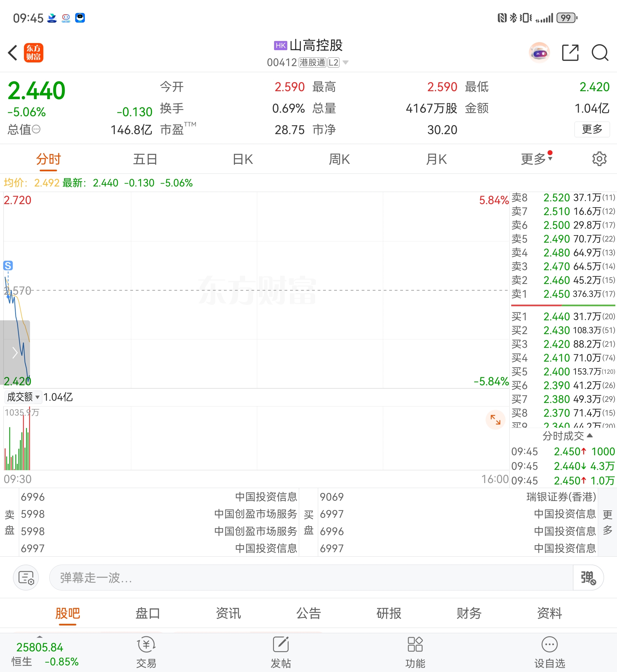This screenshot has width=617, height=672.
Task: Open search with the magnifier icon
Action: [x=600, y=53]
